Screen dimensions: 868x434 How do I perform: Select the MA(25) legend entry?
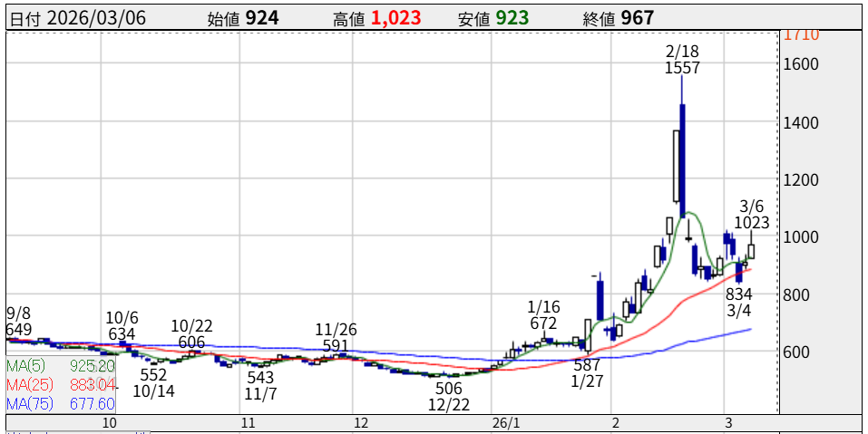[x=60, y=385]
